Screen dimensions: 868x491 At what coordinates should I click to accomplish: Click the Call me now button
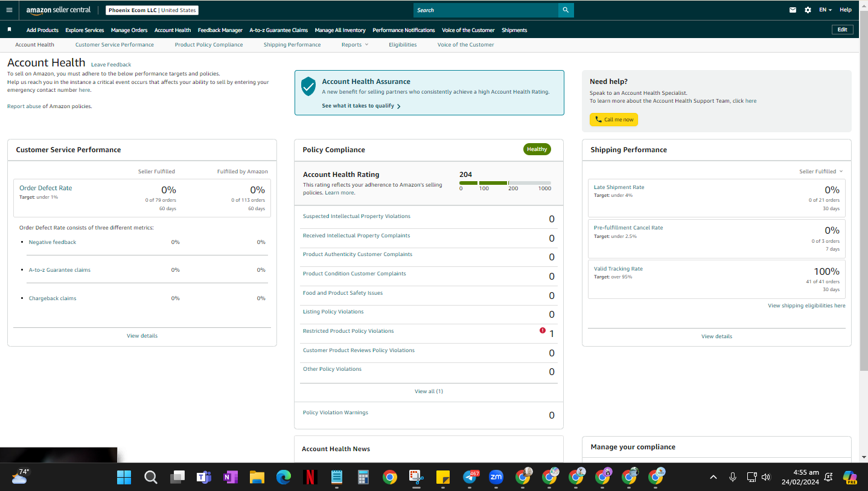614,120
